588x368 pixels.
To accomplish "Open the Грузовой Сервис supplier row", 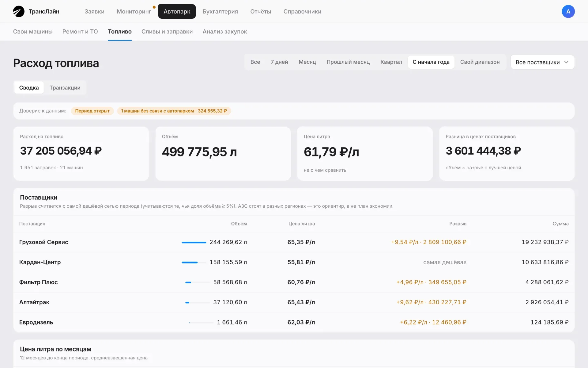I will (294, 242).
